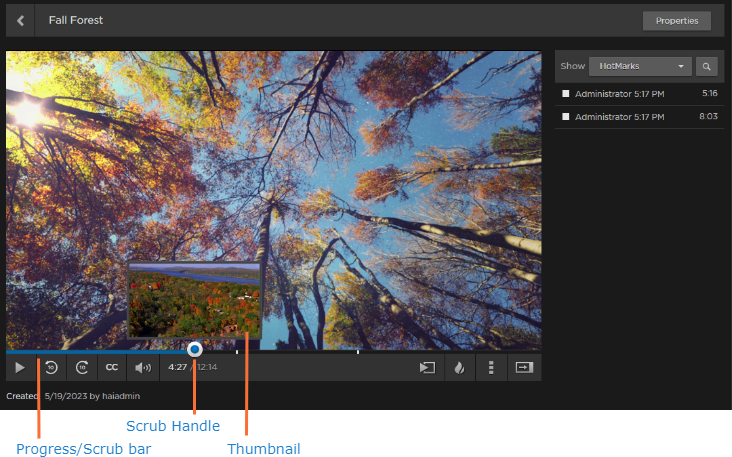This screenshot has width=732, height=457.
Task: Open the Properties button
Action: click(676, 20)
